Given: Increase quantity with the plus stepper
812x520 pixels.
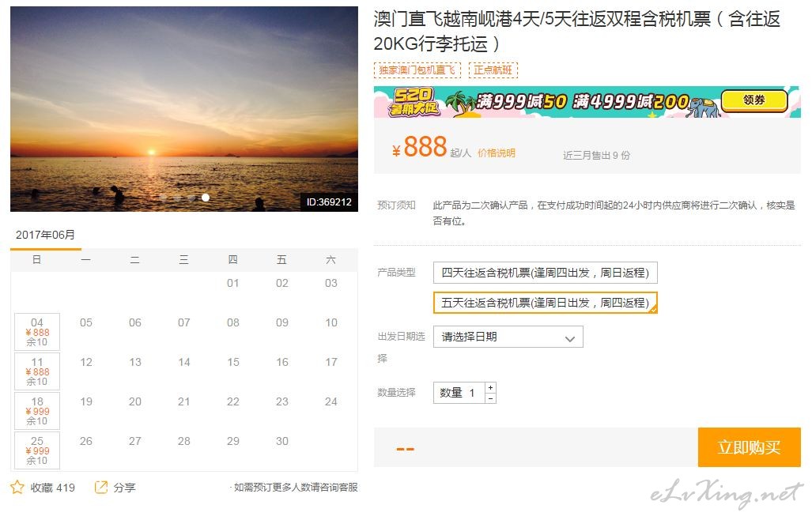Looking at the screenshot, I should pos(490,387).
